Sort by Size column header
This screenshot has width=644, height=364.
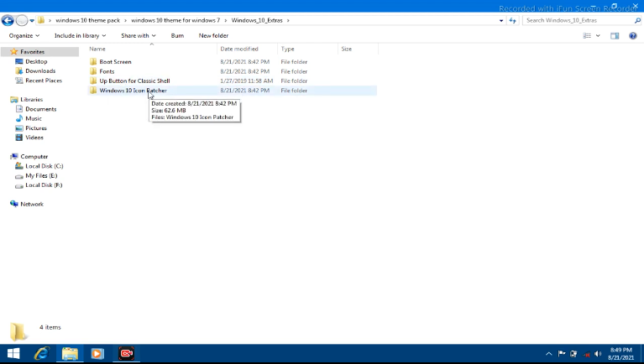[x=358, y=49]
